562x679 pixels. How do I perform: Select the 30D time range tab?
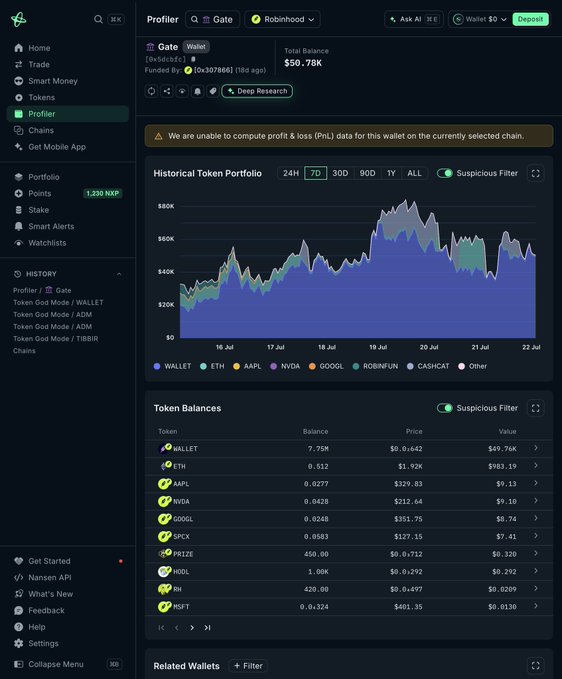(x=340, y=173)
